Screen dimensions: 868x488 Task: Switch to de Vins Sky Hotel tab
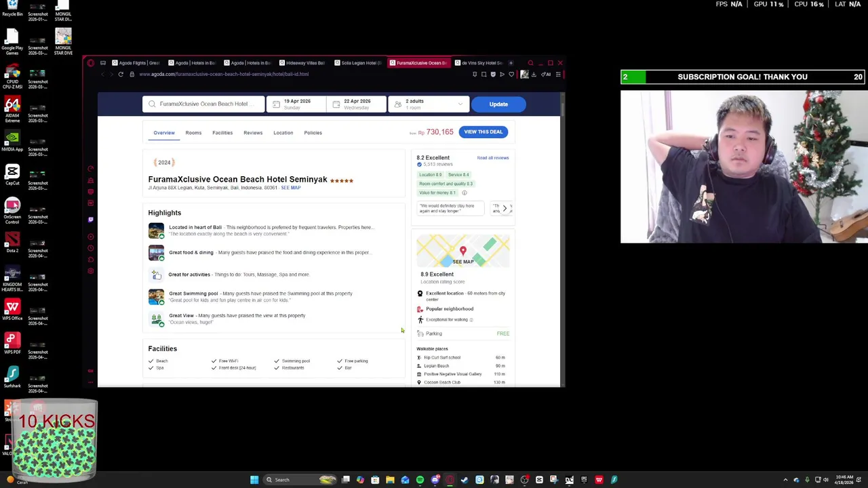(x=479, y=63)
